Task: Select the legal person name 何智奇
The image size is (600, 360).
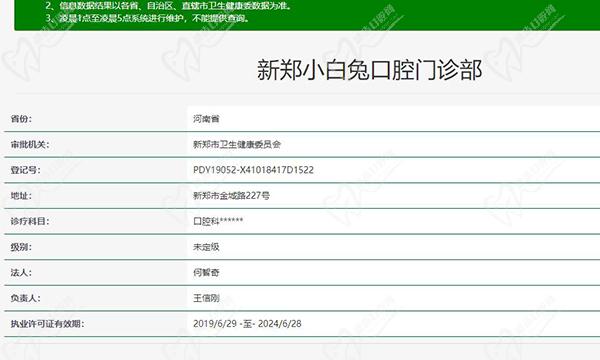Action: pyautogui.click(x=206, y=272)
